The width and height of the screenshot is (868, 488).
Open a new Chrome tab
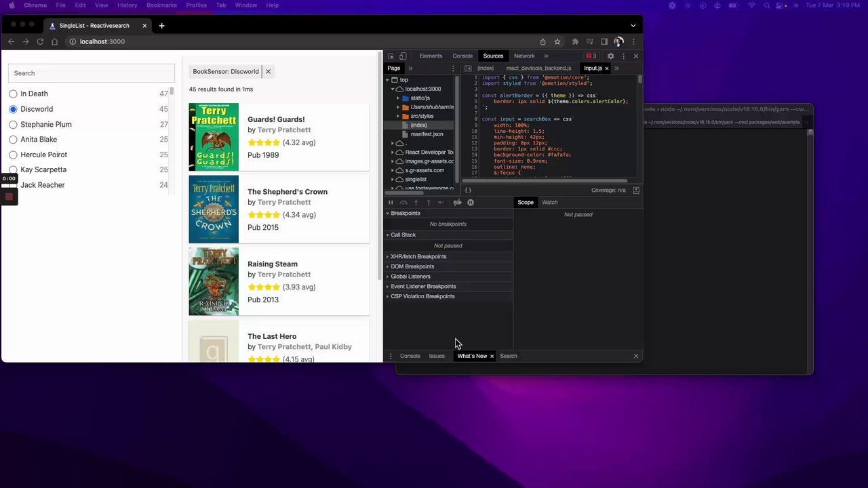(x=161, y=26)
